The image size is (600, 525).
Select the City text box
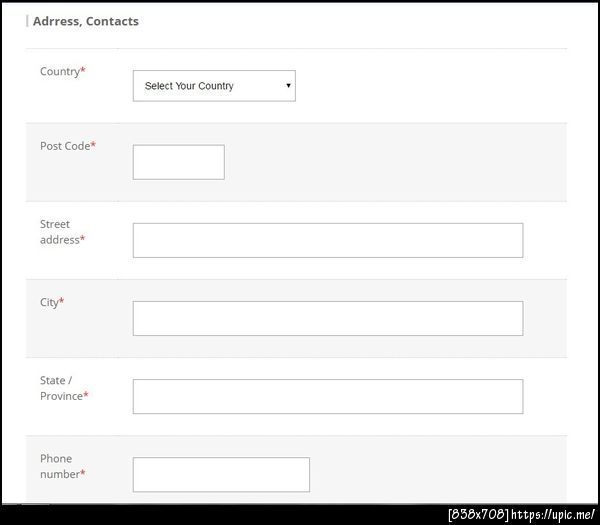pyautogui.click(x=327, y=318)
